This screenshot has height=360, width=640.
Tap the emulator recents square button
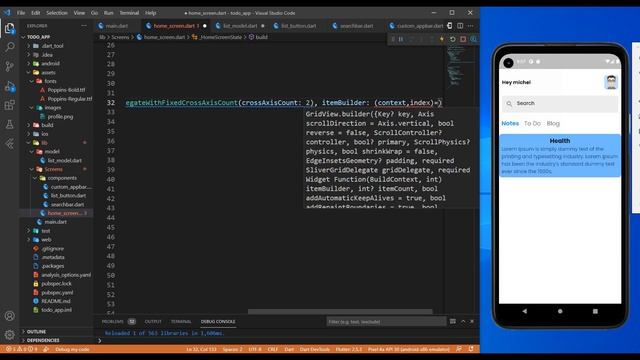pyautogui.click(x=595, y=311)
